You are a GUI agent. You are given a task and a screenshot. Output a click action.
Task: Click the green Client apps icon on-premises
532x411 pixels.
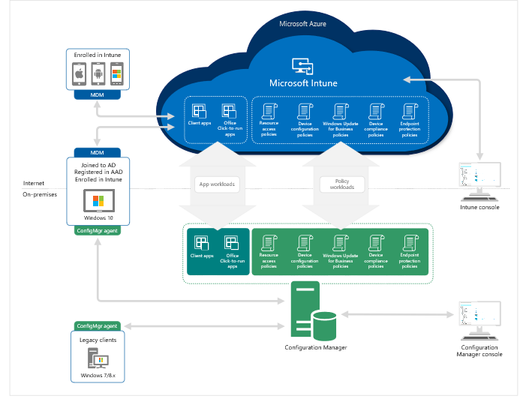coord(202,243)
